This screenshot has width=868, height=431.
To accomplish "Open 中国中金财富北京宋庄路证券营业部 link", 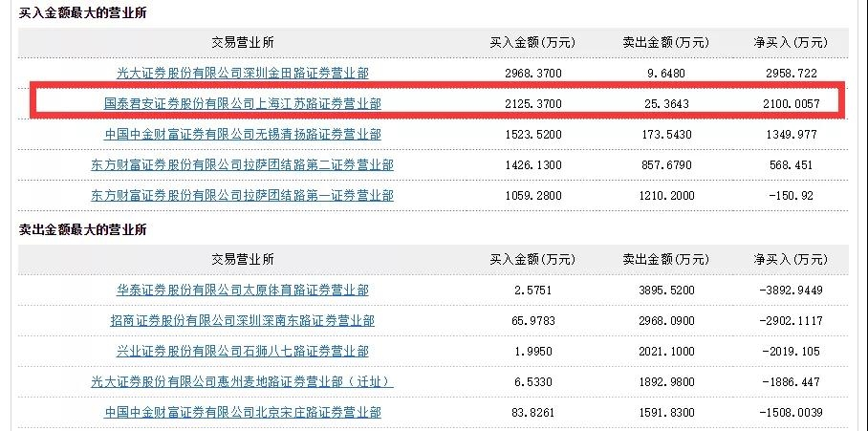I will [x=243, y=412].
